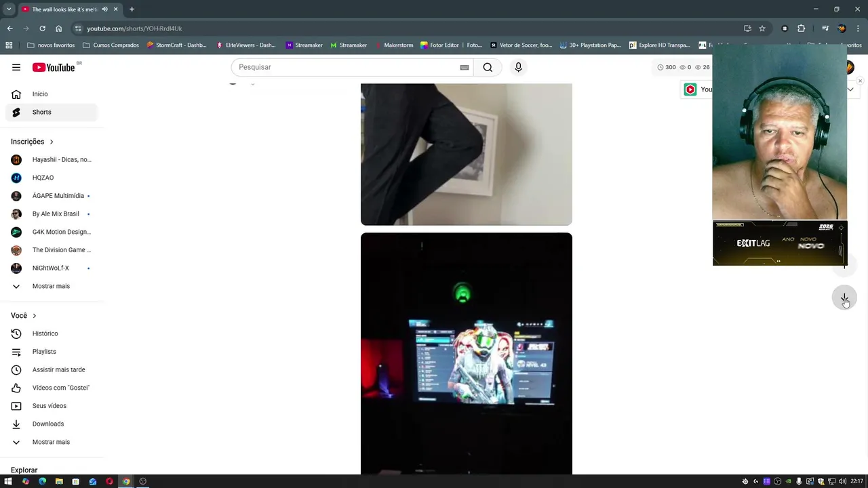Image resolution: width=868 pixels, height=488 pixels.
Task: Open the Hayashii - Dicas channel subscription
Action: coord(52,160)
